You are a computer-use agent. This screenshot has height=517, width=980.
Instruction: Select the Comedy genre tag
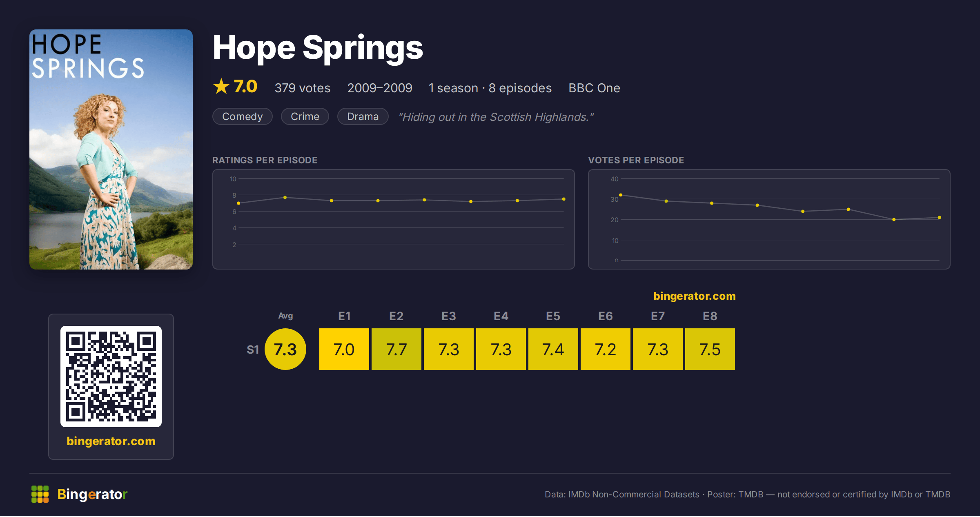pos(243,117)
